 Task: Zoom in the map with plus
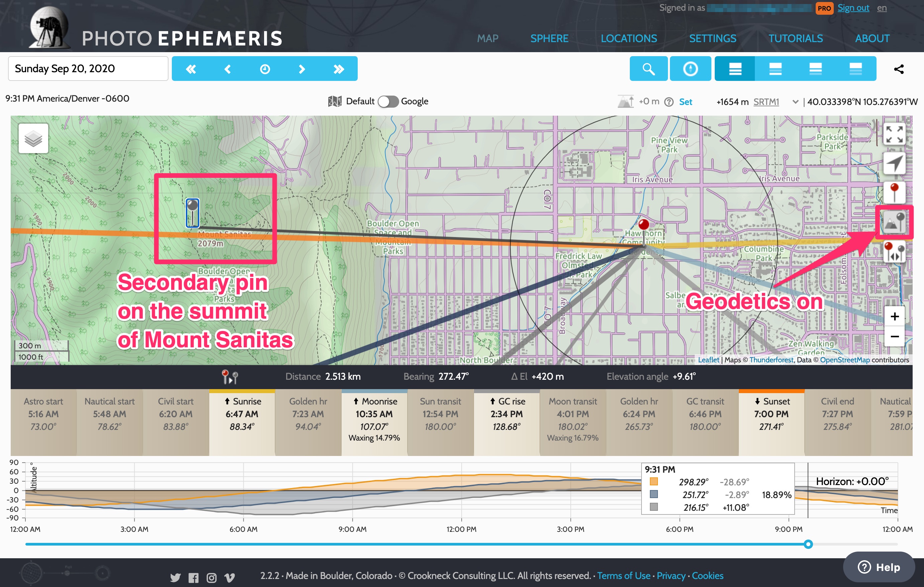[x=895, y=316]
